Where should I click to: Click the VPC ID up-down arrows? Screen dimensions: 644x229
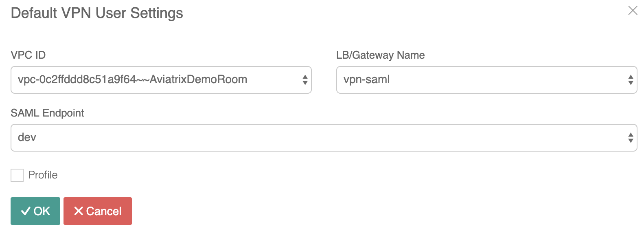click(x=305, y=80)
